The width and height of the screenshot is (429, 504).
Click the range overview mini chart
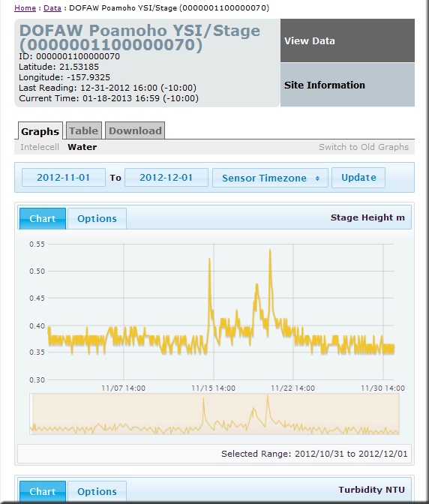tap(214, 414)
